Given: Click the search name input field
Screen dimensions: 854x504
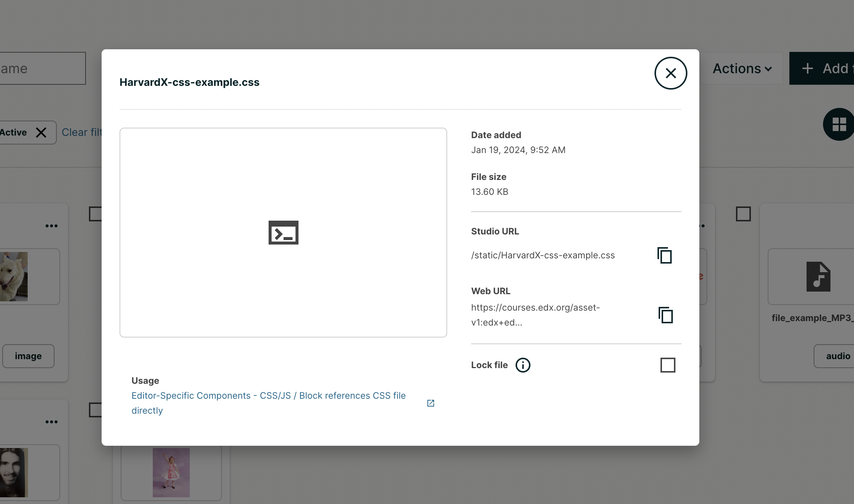Looking at the screenshot, I should coord(42,68).
